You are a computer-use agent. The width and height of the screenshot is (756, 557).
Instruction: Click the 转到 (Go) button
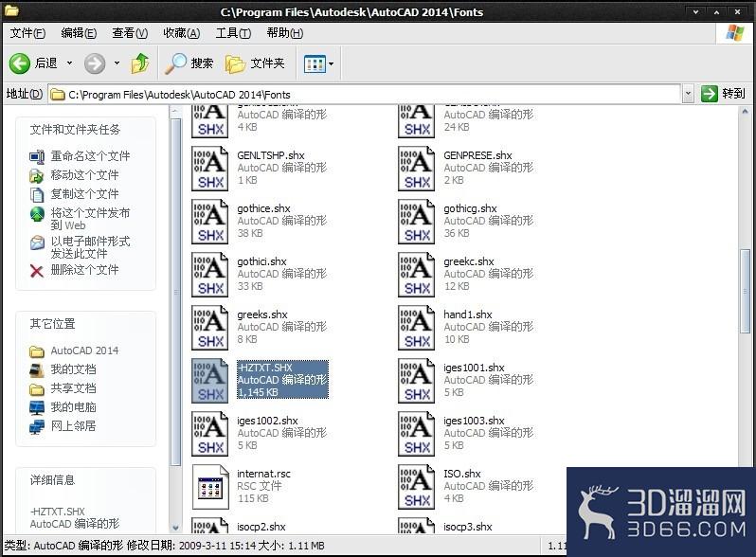tap(723, 94)
